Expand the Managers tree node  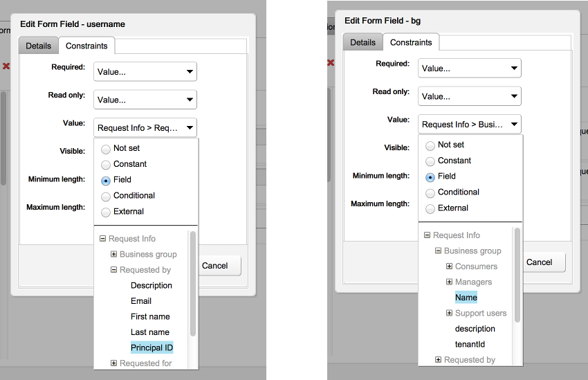(x=449, y=282)
